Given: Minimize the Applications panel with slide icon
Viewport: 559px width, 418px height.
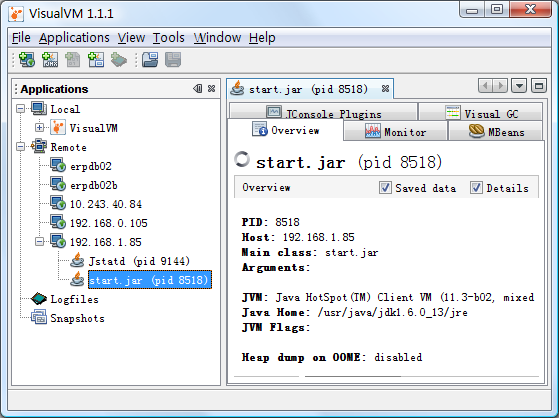Looking at the screenshot, I should point(198,88).
